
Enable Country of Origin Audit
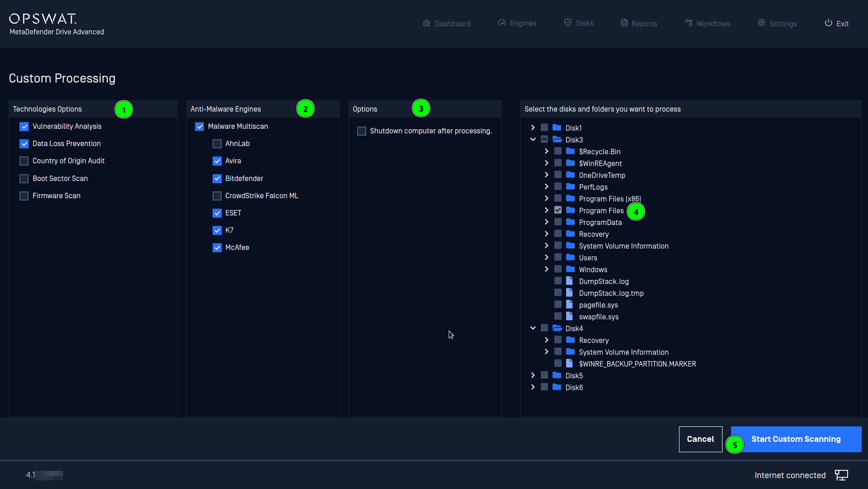[x=24, y=161]
